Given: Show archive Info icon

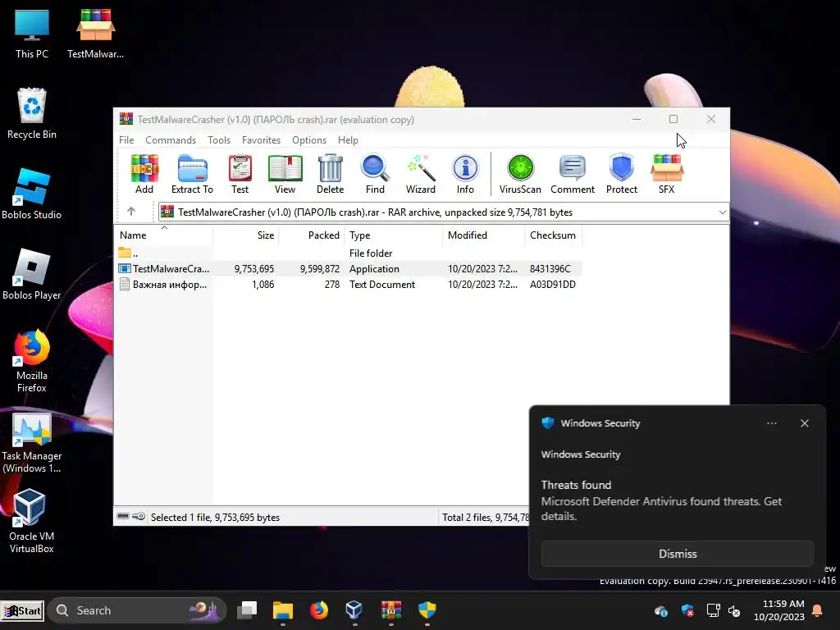Looking at the screenshot, I should pos(465,174).
